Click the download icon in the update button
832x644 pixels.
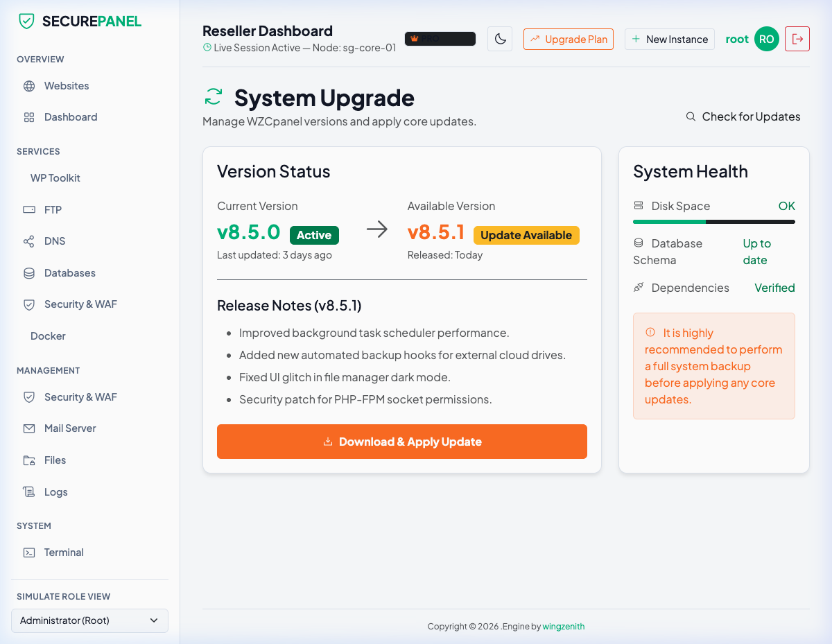(328, 442)
